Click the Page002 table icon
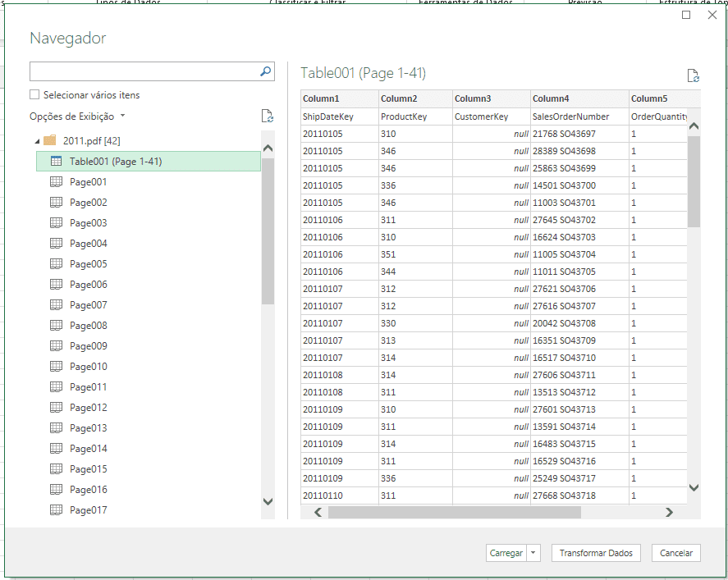728x580 pixels. click(x=56, y=203)
